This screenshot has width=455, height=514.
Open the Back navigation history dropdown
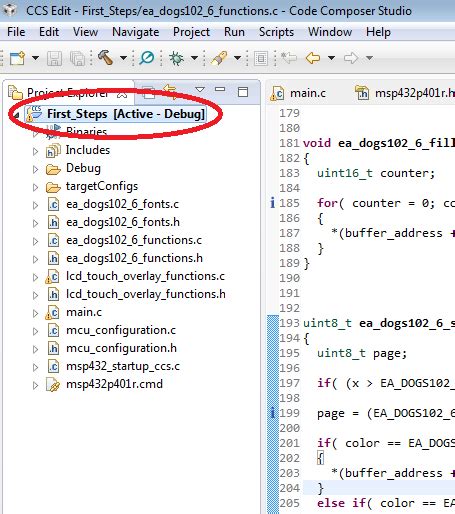coord(331,58)
